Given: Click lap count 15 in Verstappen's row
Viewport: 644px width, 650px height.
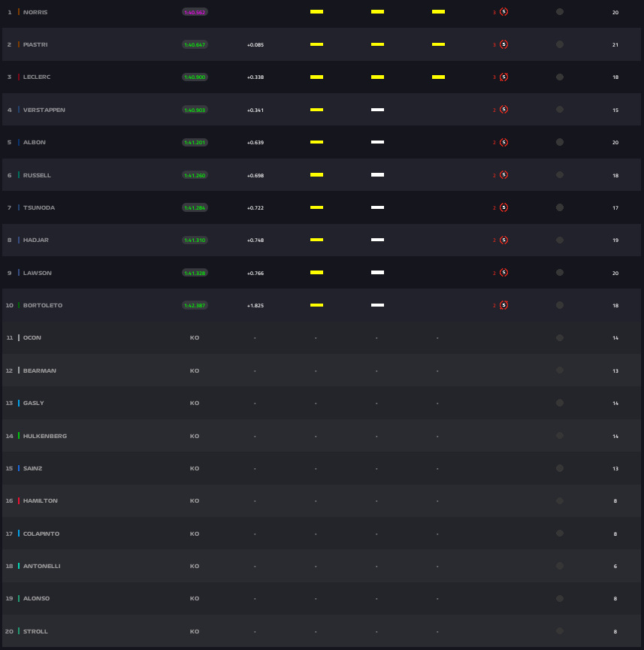Looking at the screenshot, I should [x=615, y=110].
